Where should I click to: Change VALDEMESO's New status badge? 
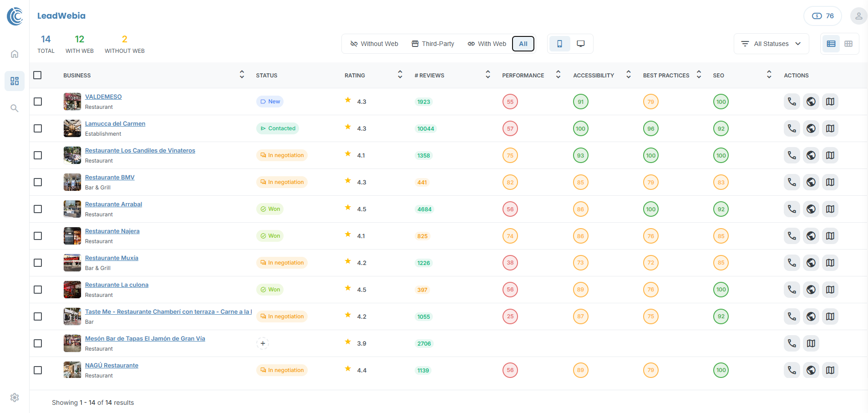tap(270, 102)
